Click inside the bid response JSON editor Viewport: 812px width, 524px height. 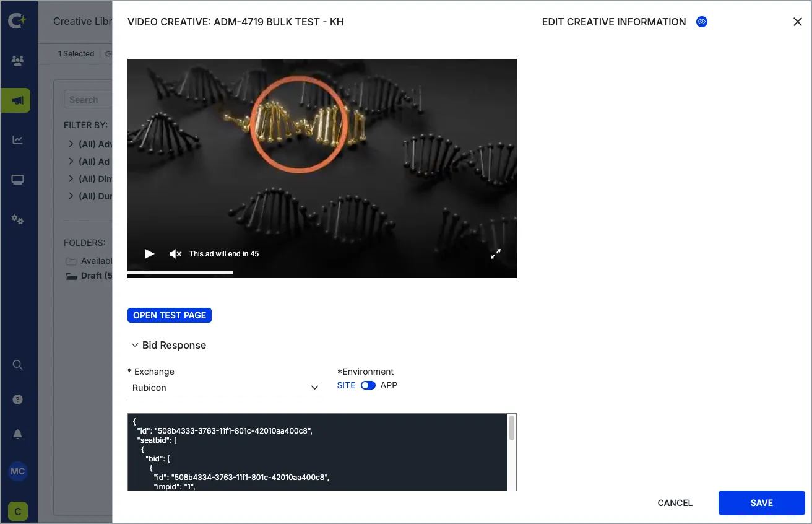[x=317, y=452]
